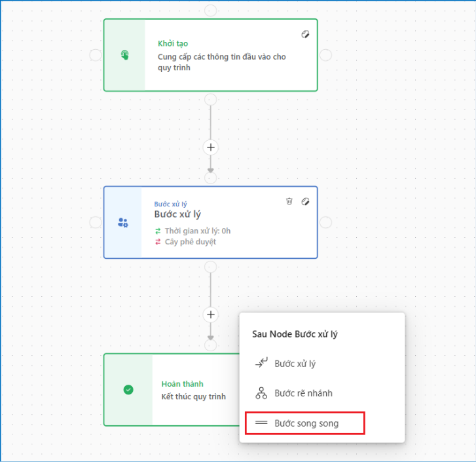The image size is (476, 462).
Task: Click the hand-tap icon on Khởi tạo node
Action: pyautogui.click(x=125, y=55)
